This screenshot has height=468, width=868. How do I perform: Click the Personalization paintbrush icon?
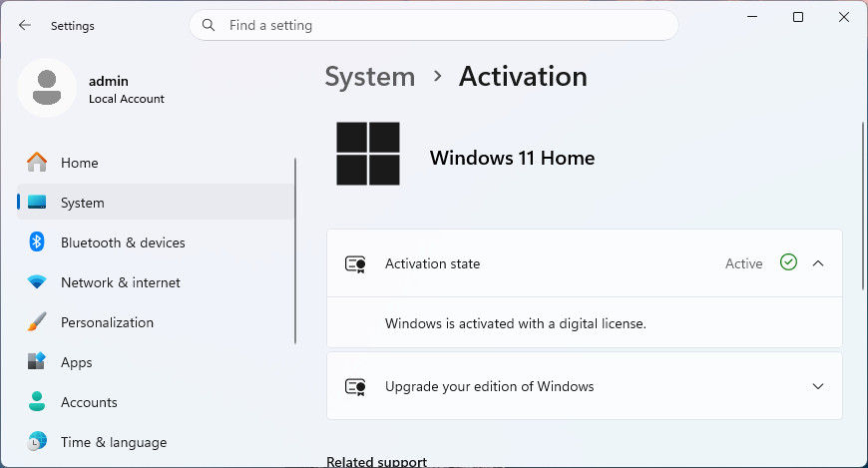click(37, 321)
